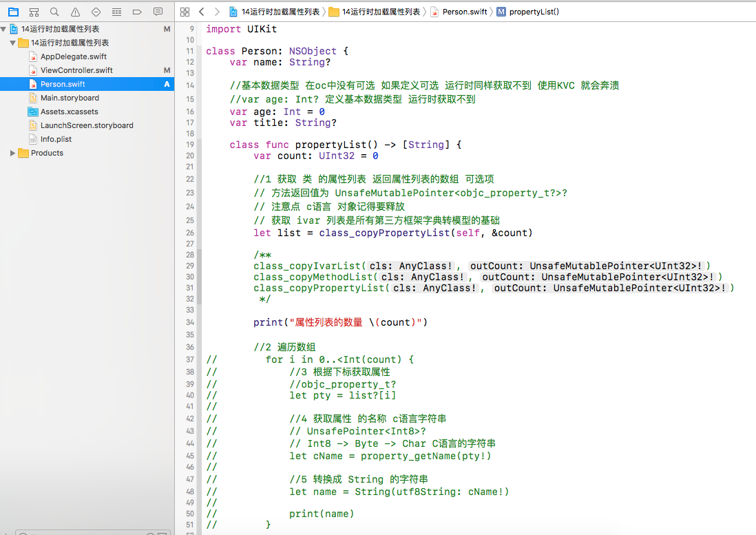Click line number 34 in the gutter
The width and height of the screenshot is (756, 535).
pyautogui.click(x=190, y=322)
